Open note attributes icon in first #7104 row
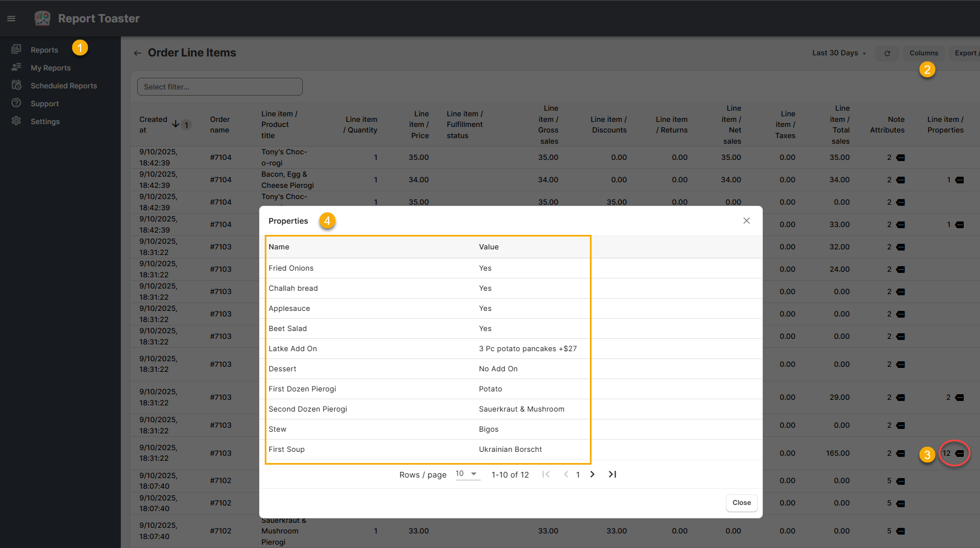Image resolution: width=980 pixels, height=548 pixels. (x=901, y=158)
